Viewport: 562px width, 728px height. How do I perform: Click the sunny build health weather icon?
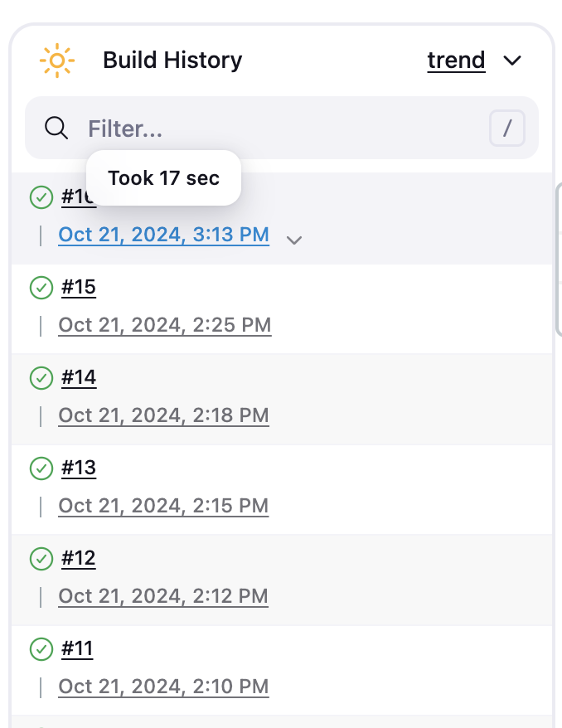point(56,61)
